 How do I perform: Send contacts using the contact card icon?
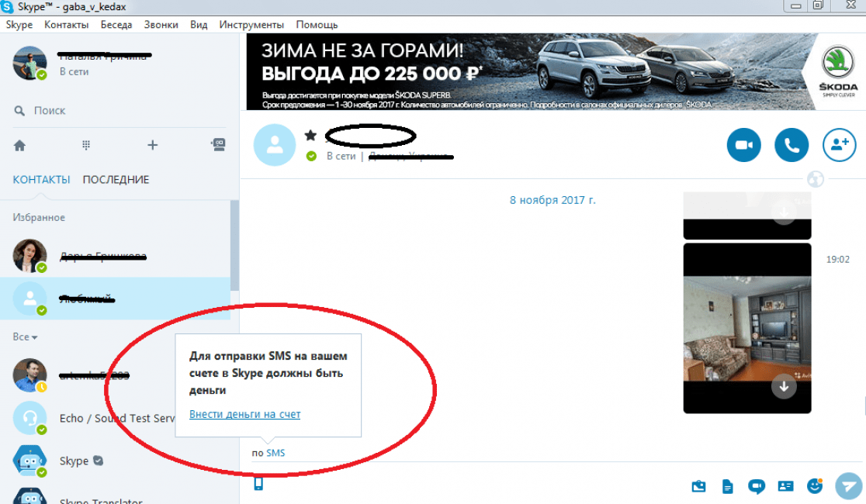coord(785,486)
